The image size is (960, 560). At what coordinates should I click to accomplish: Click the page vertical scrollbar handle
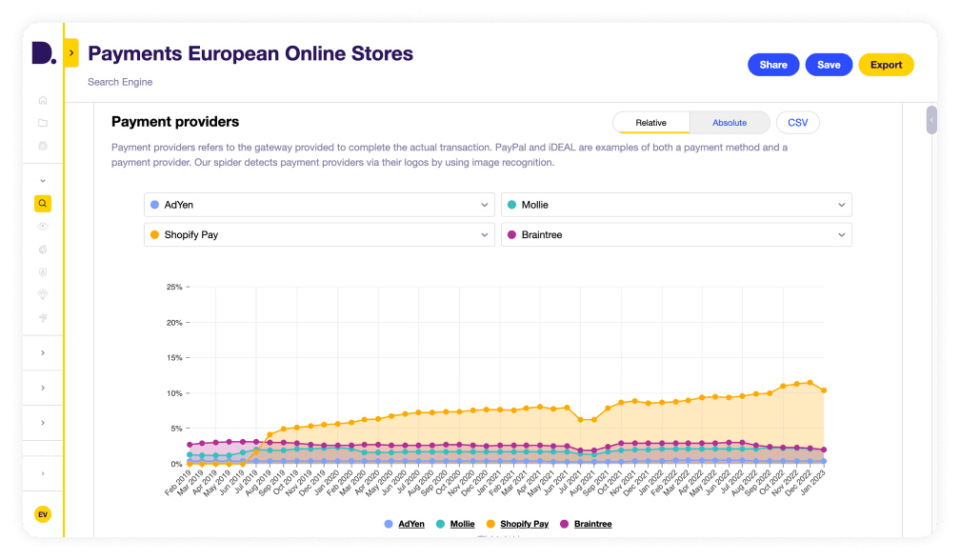point(931,120)
